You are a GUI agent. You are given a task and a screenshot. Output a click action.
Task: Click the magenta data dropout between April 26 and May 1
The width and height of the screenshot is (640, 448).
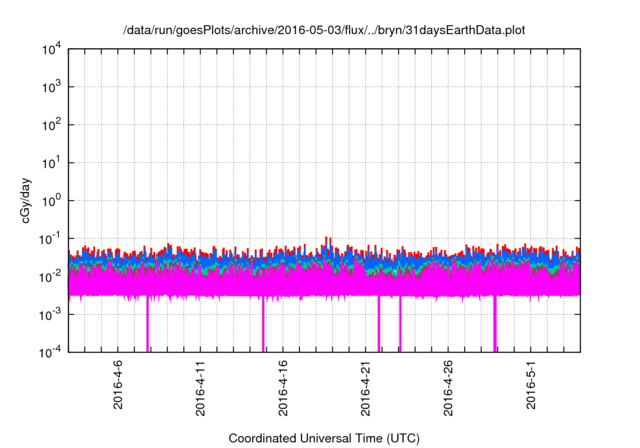pyautogui.click(x=495, y=324)
